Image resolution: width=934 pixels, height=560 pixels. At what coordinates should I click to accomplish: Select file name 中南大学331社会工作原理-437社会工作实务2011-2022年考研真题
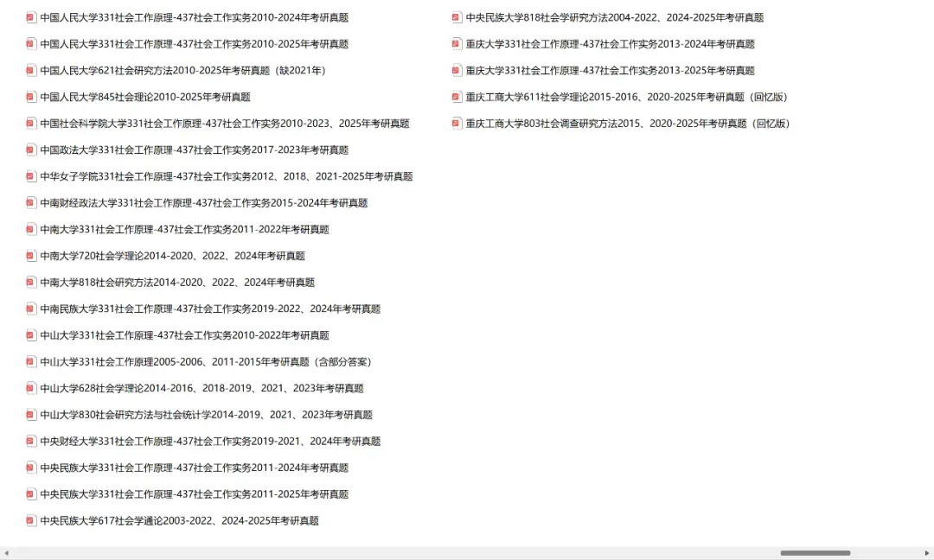[185, 230]
